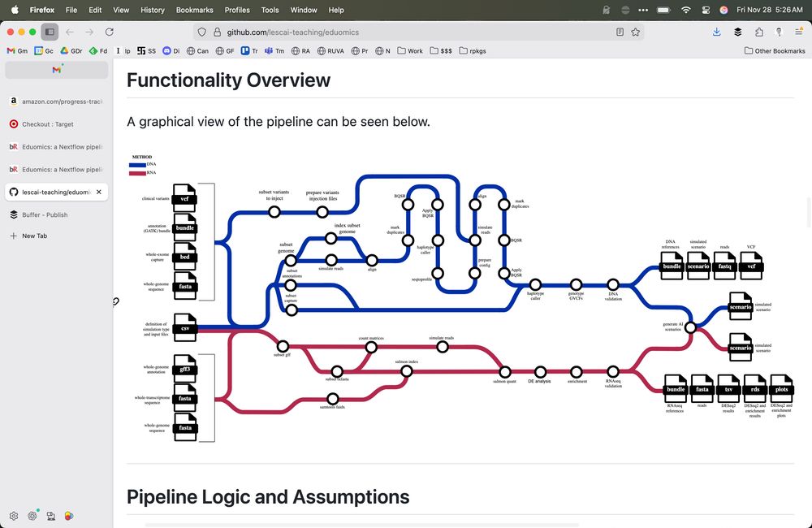Expand the rpkgs bookmarks folder
This screenshot has width=812, height=528.
click(473, 51)
